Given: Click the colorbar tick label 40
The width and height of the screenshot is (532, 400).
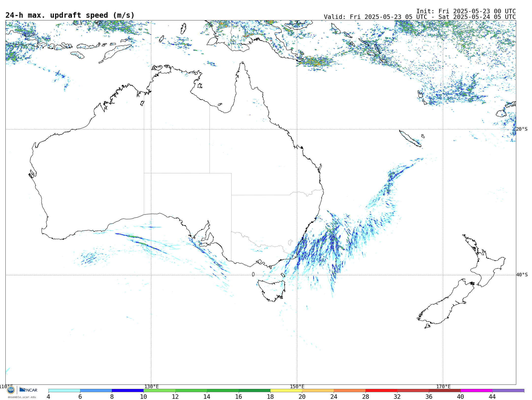Looking at the screenshot, I should click(461, 397).
